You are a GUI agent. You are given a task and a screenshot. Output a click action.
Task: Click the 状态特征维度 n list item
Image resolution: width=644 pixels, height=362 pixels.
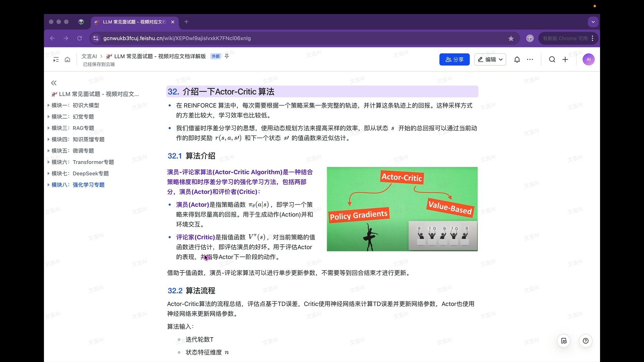coord(207,352)
